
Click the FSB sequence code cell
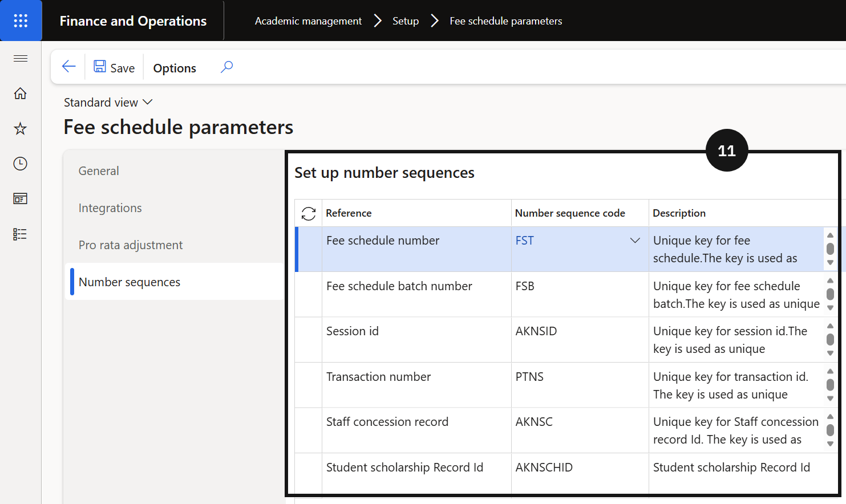coord(580,294)
